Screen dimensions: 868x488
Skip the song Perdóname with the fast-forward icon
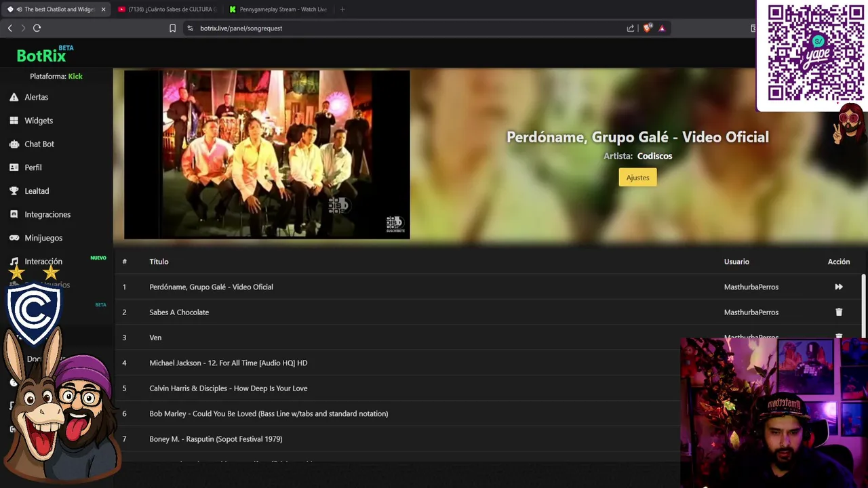click(x=839, y=287)
